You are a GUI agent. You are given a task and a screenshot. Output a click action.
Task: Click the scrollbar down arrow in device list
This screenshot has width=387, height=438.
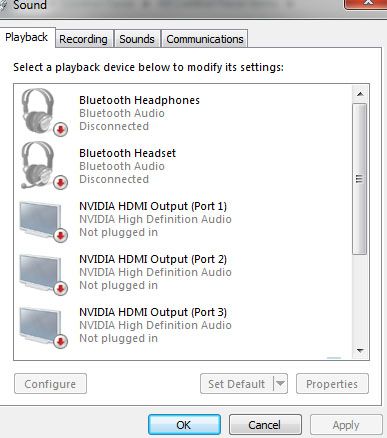tap(360, 350)
